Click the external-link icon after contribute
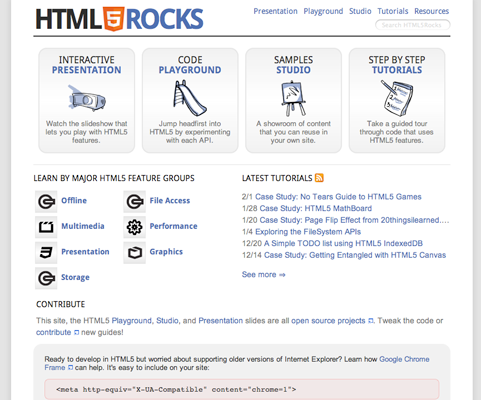The height and width of the screenshot is (400, 481). (76, 333)
